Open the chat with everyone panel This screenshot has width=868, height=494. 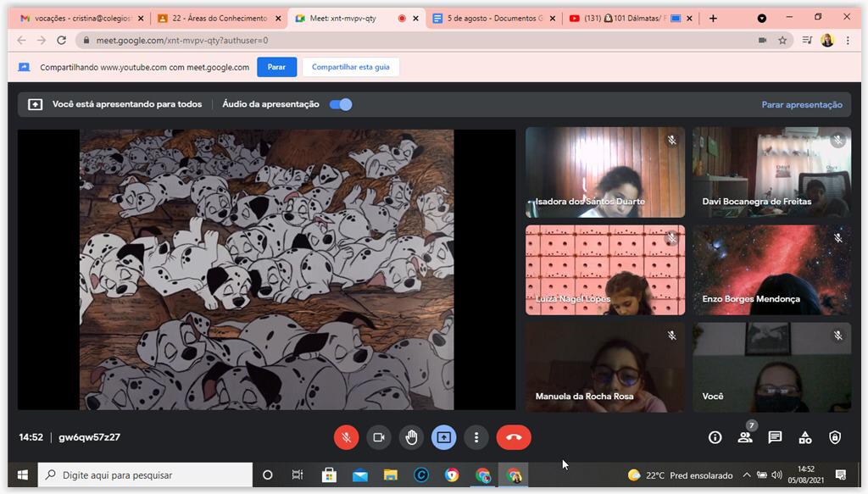[x=775, y=437]
